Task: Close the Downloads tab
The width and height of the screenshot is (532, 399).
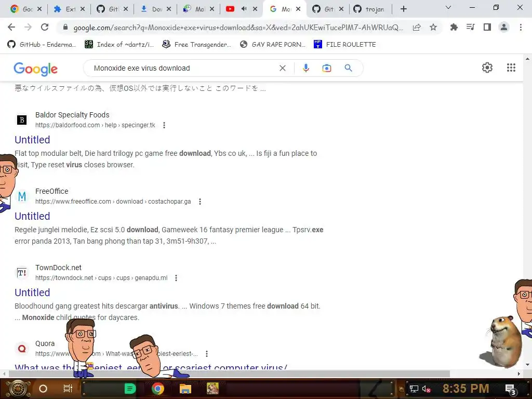Action: point(169,9)
